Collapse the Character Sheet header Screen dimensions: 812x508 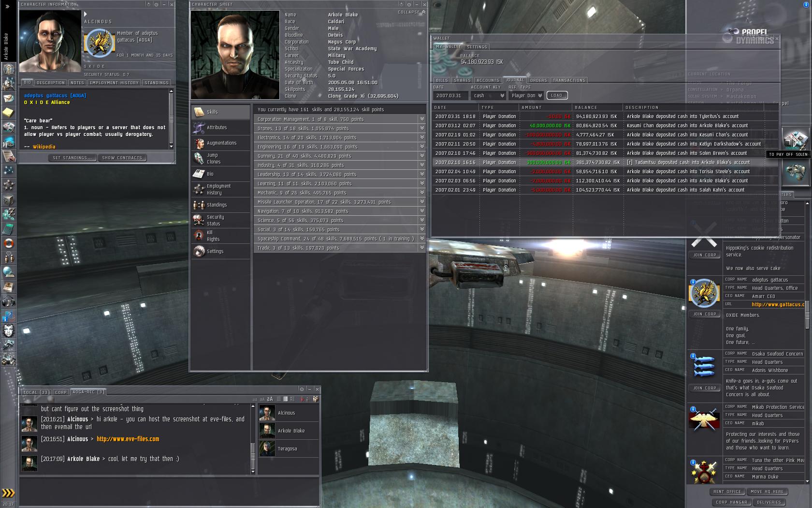[412, 12]
